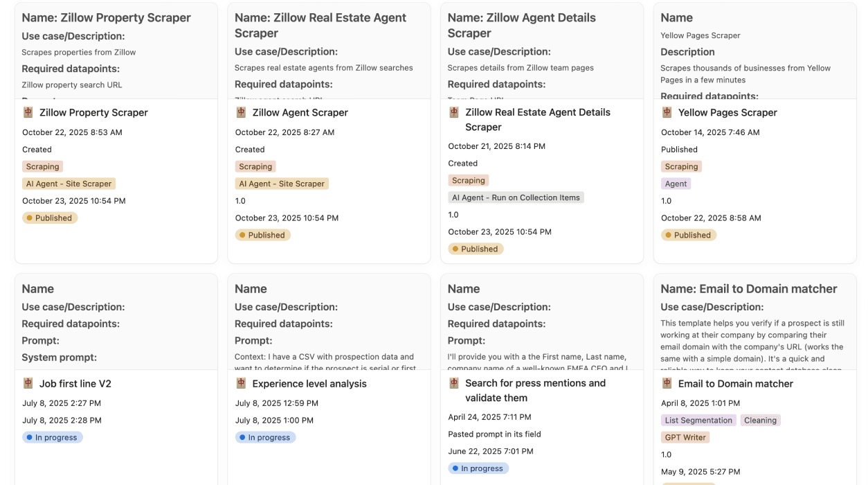Click the Experience level analysis page icon
The width and height of the screenshot is (868, 485).
pyautogui.click(x=241, y=383)
